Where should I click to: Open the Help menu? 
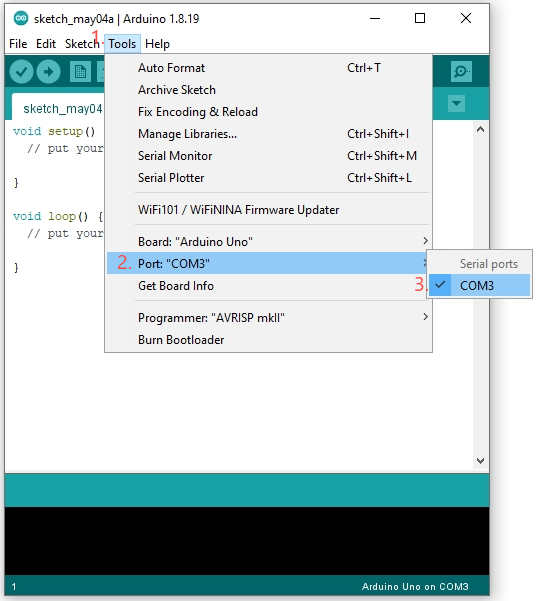[x=157, y=44]
